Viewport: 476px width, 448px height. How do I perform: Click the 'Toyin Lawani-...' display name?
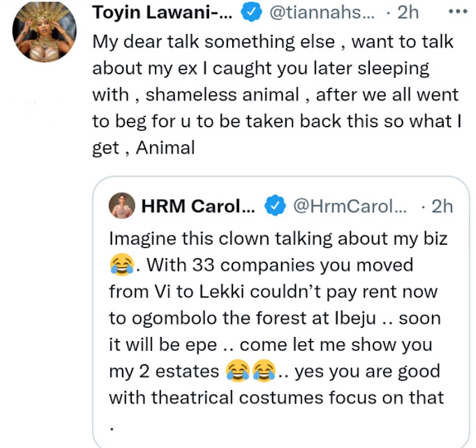coord(163,12)
